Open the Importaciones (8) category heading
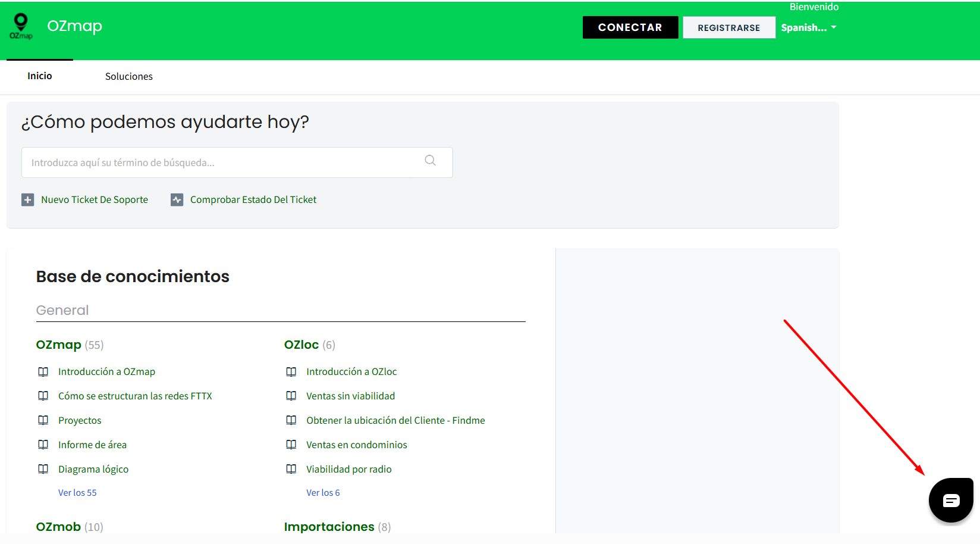The width and height of the screenshot is (980, 544). click(x=337, y=527)
